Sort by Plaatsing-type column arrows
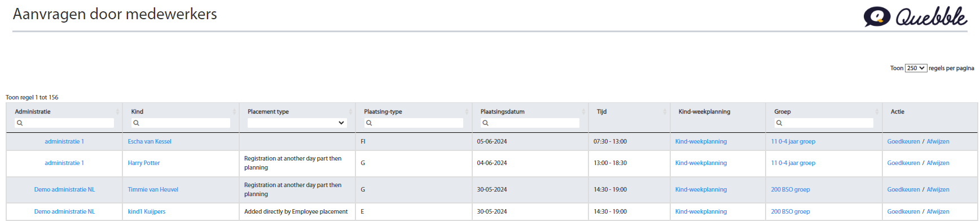 (x=467, y=112)
